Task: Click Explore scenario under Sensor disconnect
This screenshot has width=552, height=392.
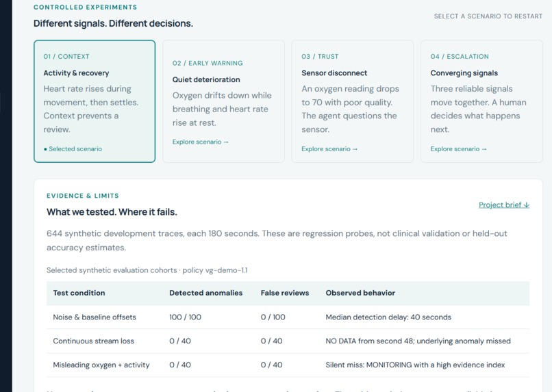Action: pos(329,149)
